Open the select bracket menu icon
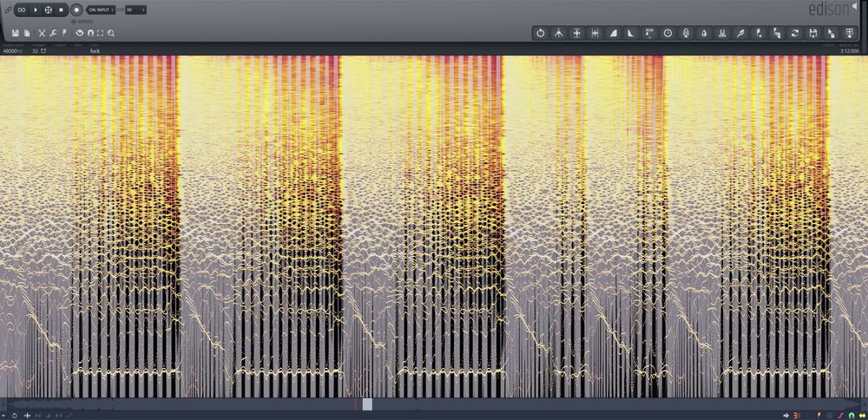868x420 pixels. pyautogui.click(x=100, y=33)
